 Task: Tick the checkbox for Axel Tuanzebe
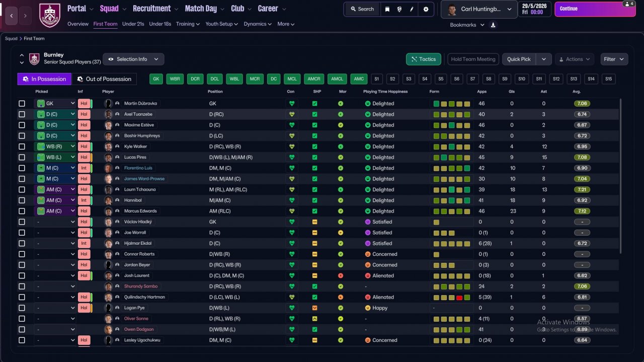pos(22,114)
